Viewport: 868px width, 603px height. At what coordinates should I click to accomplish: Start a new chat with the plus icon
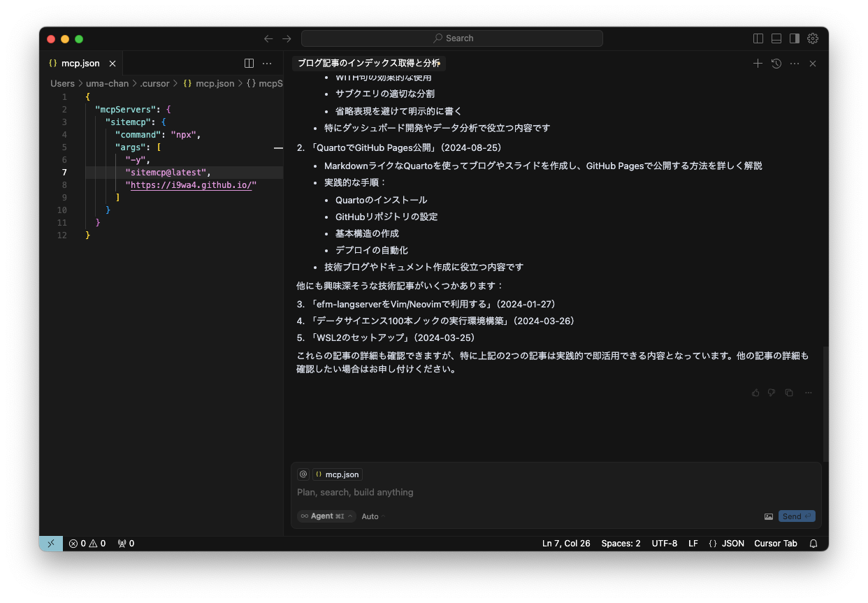(758, 63)
